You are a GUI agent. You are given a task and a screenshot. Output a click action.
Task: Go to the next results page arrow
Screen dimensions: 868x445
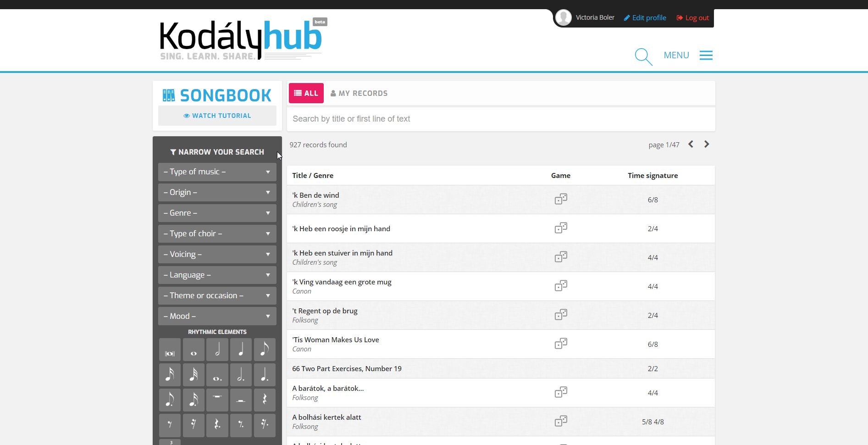click(x=707, y=145)
